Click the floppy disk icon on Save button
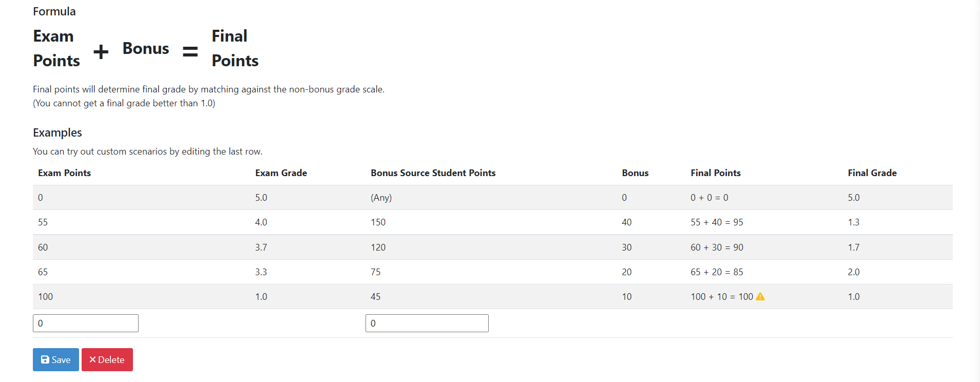 click(46, 359)
